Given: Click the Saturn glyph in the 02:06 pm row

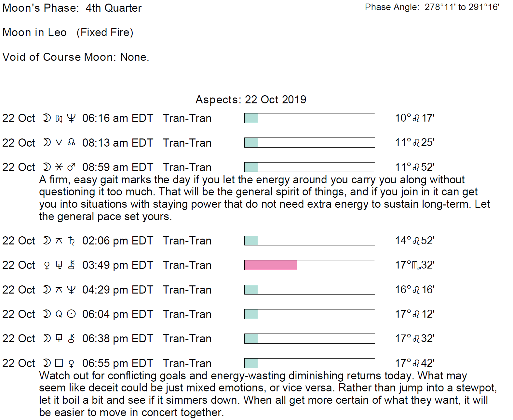Looking at the screenshot, I should [x=72, y=241].
